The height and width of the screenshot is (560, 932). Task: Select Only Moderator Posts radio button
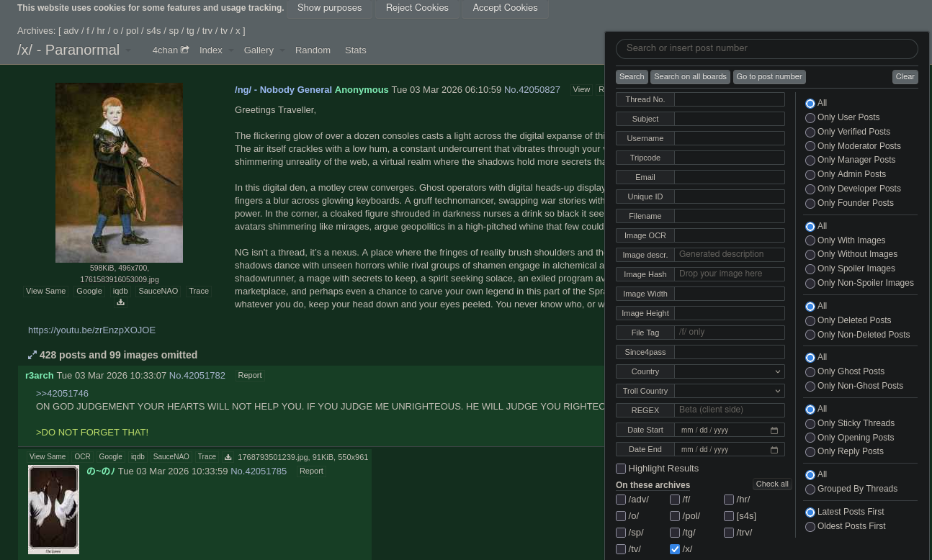810,147
